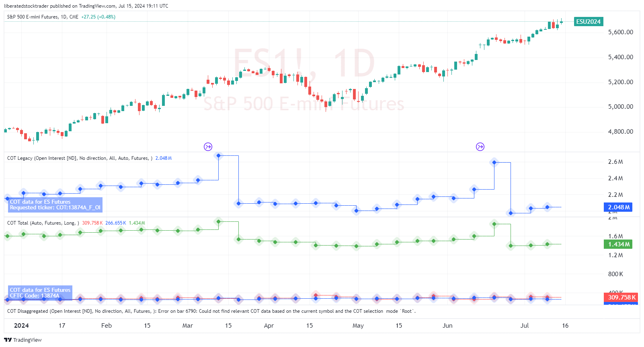Click the COT Disaggregated error message legend
The width and height of the screenshot is (644, 347).
click(x=211, y=311)
